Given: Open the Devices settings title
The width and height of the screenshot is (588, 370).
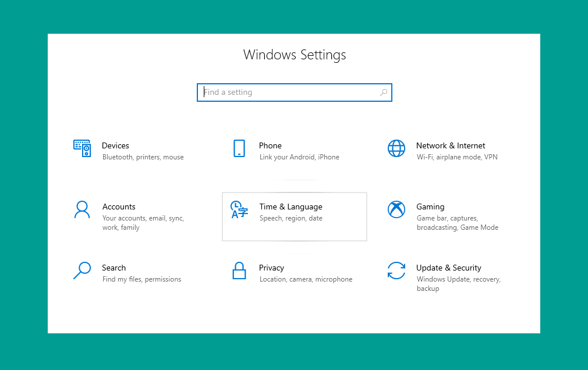Looking at the screenshot, I should (x=115, y=145).
